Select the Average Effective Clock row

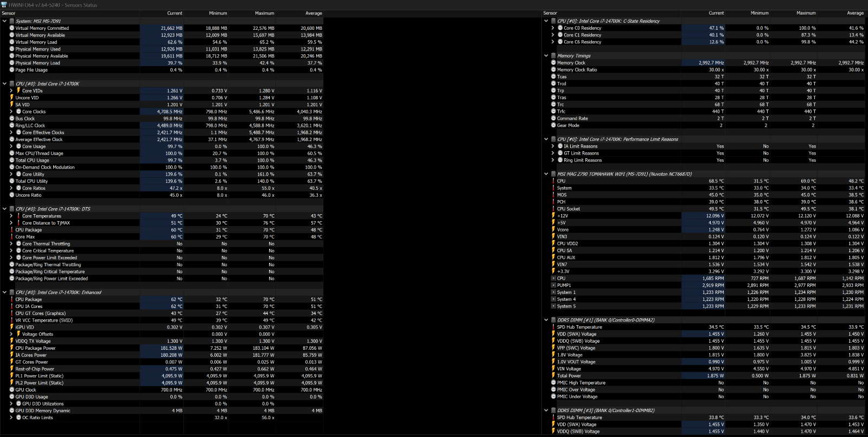point(162,139)
